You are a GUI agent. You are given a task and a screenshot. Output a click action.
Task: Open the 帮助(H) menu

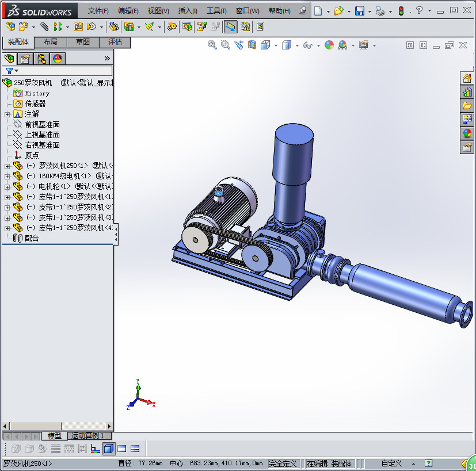tap(280, 12)
